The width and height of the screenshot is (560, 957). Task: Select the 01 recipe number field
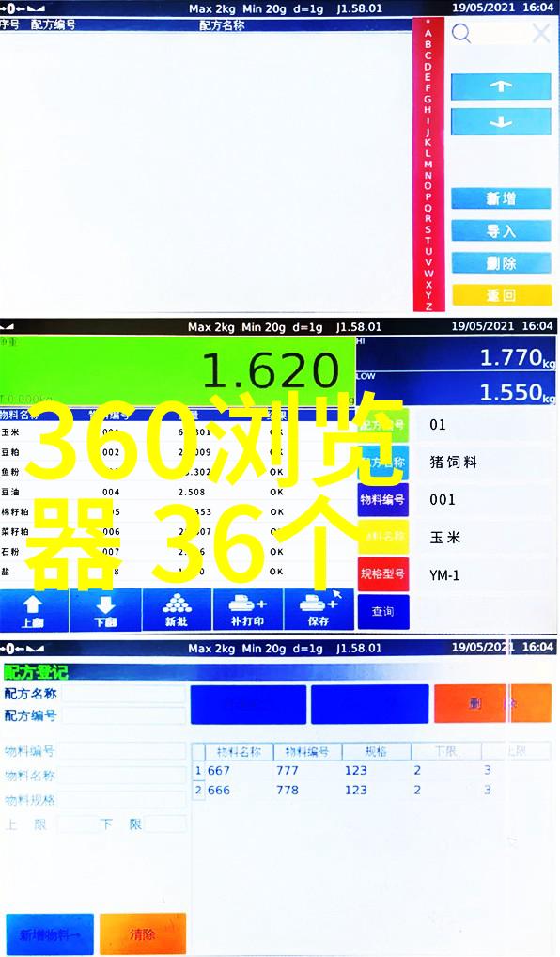(486, 425)
